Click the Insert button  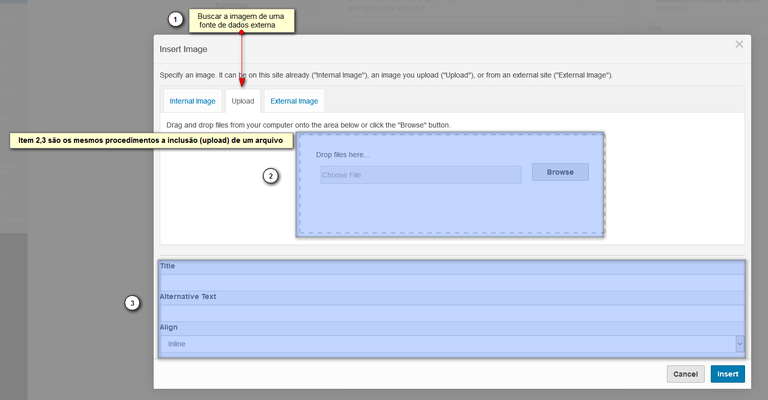[728, 374]
